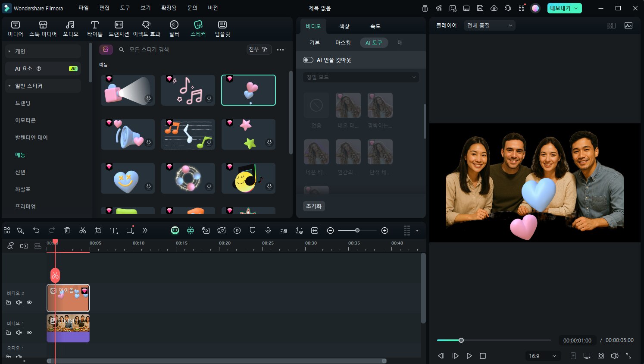Click the gift icon in title bar
This screenshot has height=364, width=644.
pos(425,8)
